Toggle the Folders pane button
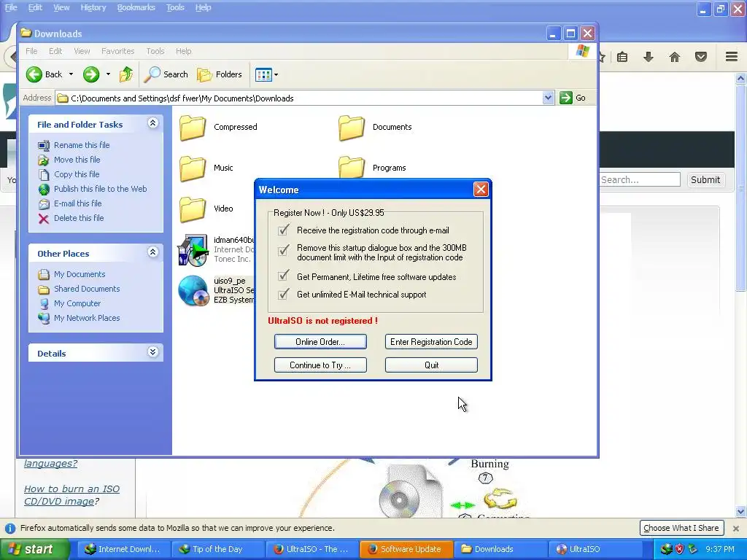Viewport: 747px width, 560px height. [220, 74]
